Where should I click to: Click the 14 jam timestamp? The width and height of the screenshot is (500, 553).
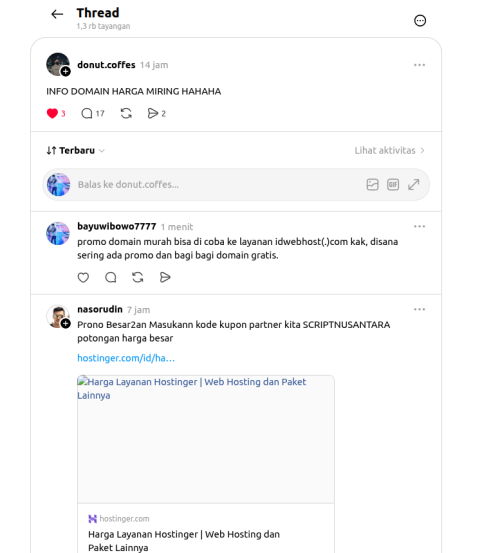pyautogui.click(x=154, y=65)
